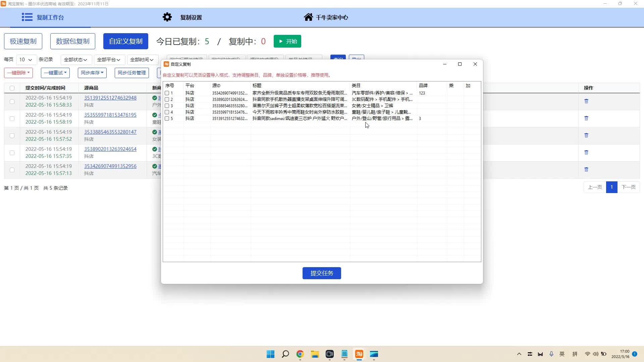Select the checkbox for the 15:57:52 record

12,136
